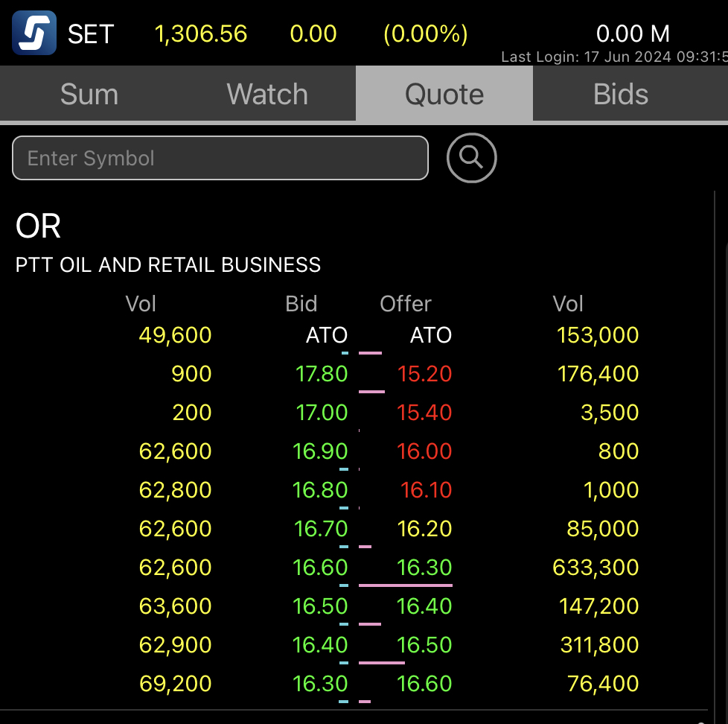Click offer volume 1,000
The image size is (728, 724).
tap(611, 490)
